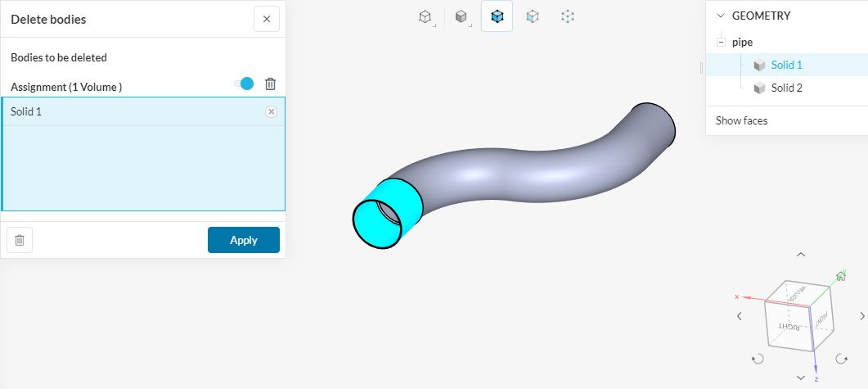Select Solid 1 in geometry tree

[x=787, y=65]
